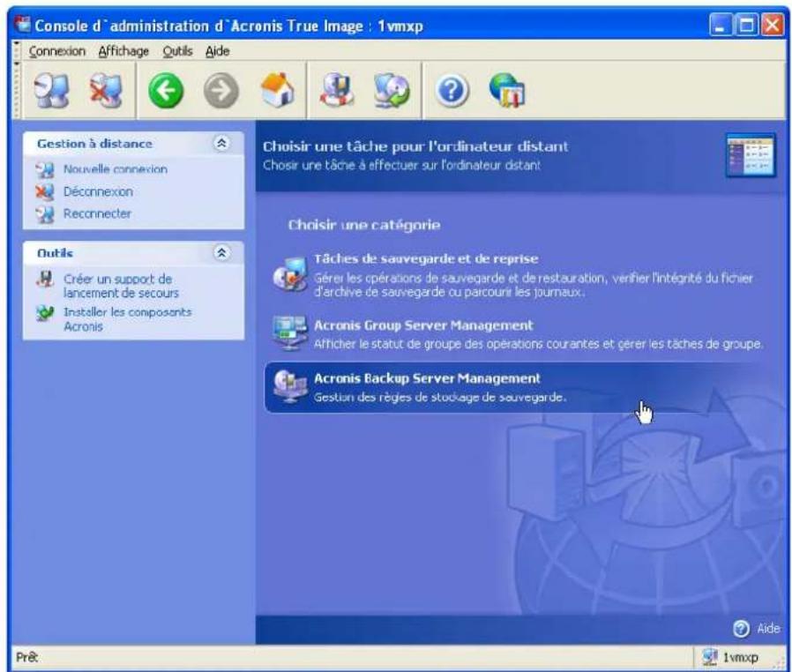The width and height of the screenshot is (792, 672).
Task: Click the icon beside Déconnexion in sidebar
Action: pos(45,192)
